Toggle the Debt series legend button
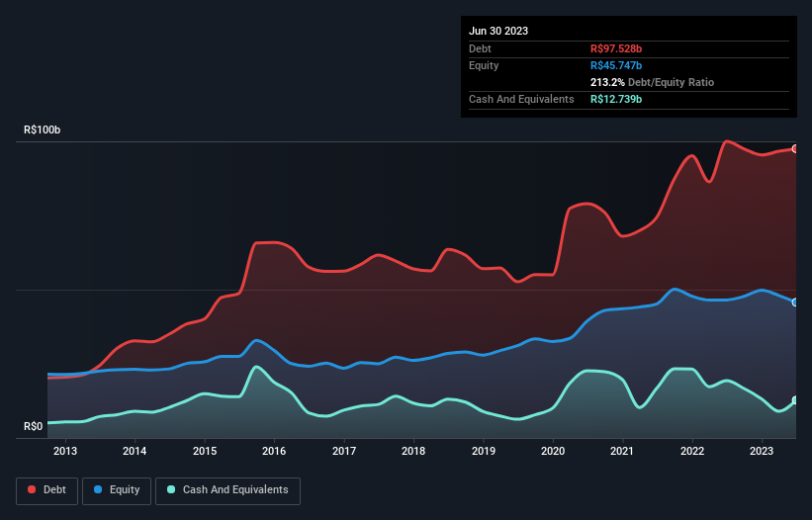This screenshot has width=812, height=520. [x=47, y=490]
